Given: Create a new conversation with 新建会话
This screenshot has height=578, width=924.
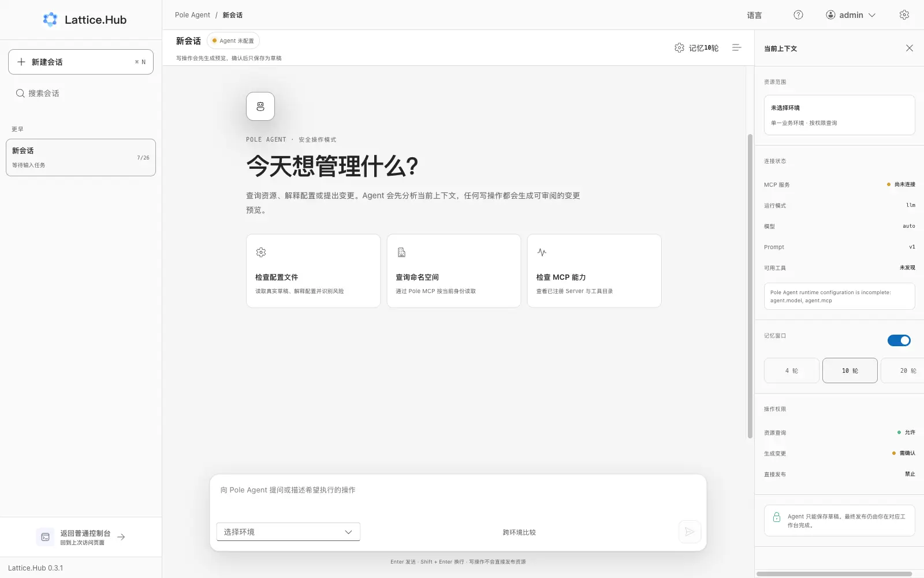Looking at the screenshot, I should pyautogui.click(x=81, y=62).
